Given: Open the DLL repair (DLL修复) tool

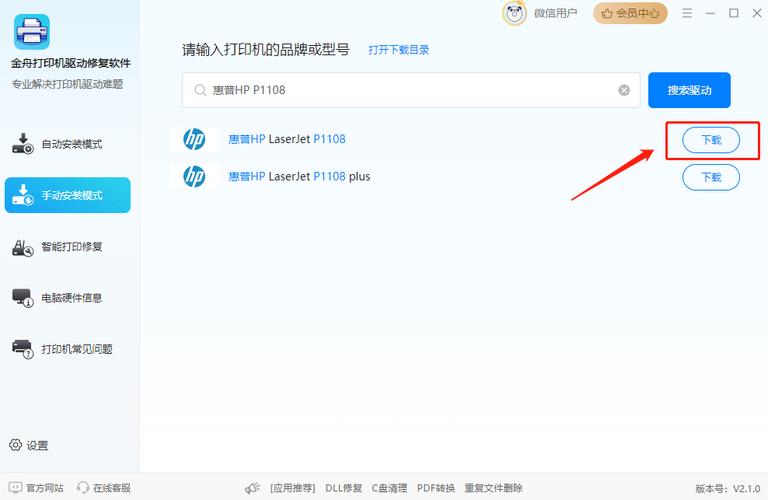Looking at the screenshot, I should point(343,488).
